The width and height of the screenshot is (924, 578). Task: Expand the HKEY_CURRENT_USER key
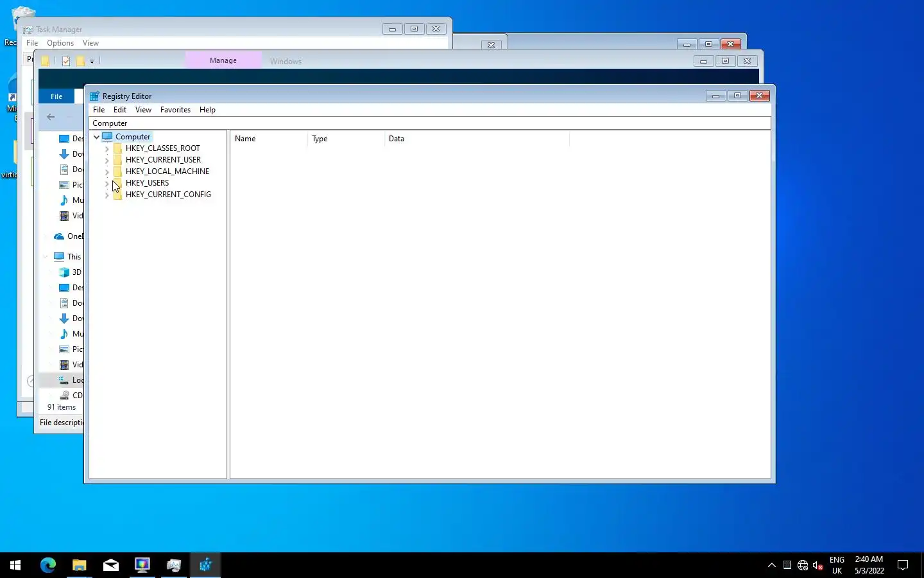point(107,160)
